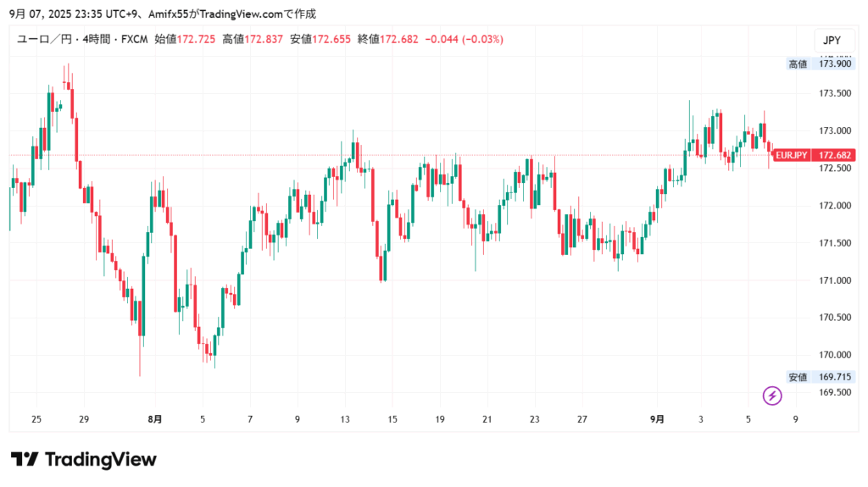Click the -0.044 (-0.03%) change value
868x487 pixels.
tap(464, 40)
